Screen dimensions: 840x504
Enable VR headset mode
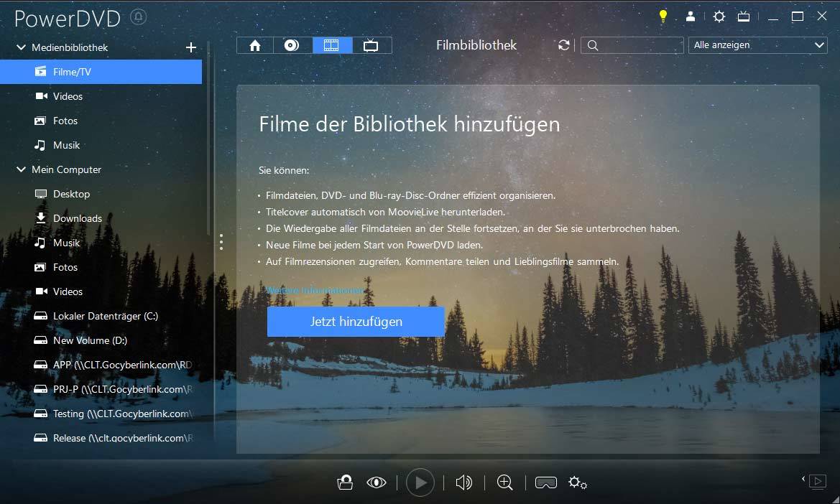pyautogui.click(x=546, y=482)
